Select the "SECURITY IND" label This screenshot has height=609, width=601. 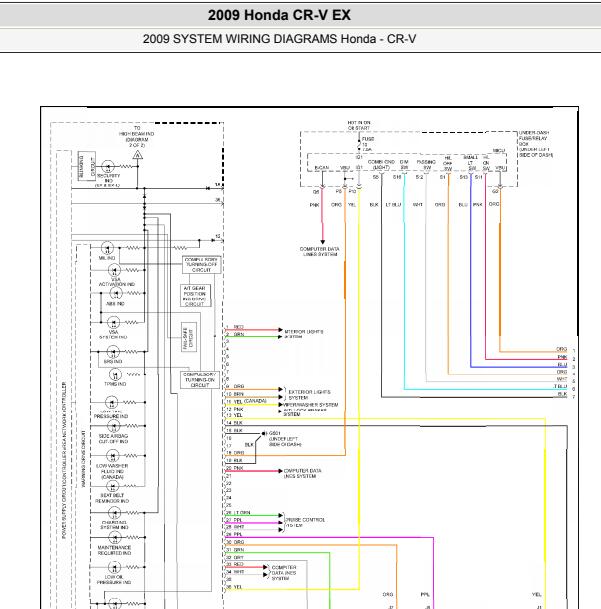tap(108, 178)
